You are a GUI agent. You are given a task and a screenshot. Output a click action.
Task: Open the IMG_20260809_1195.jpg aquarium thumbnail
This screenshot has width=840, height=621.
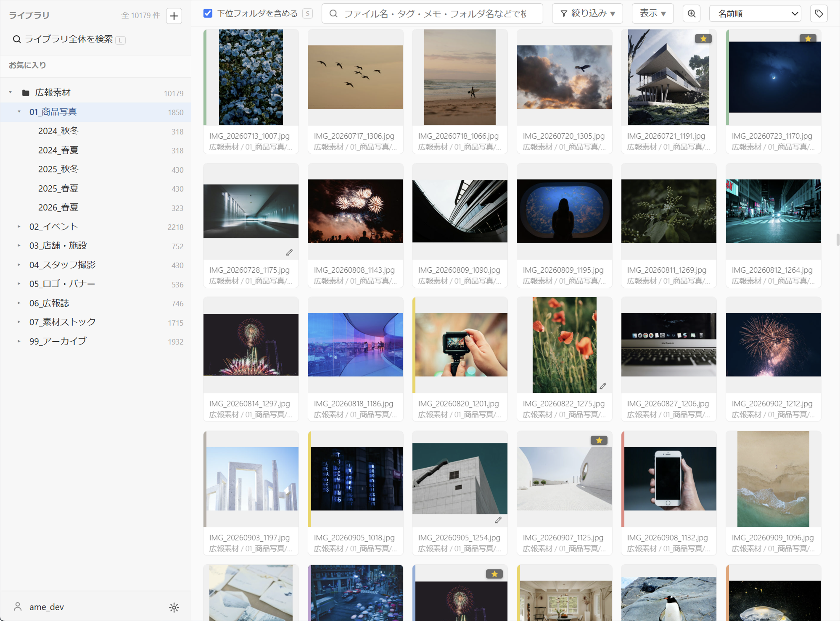565,211
